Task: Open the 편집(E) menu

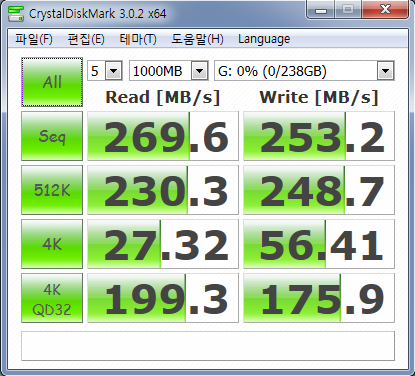Action: pyautogui.click(x=86, y=39)
